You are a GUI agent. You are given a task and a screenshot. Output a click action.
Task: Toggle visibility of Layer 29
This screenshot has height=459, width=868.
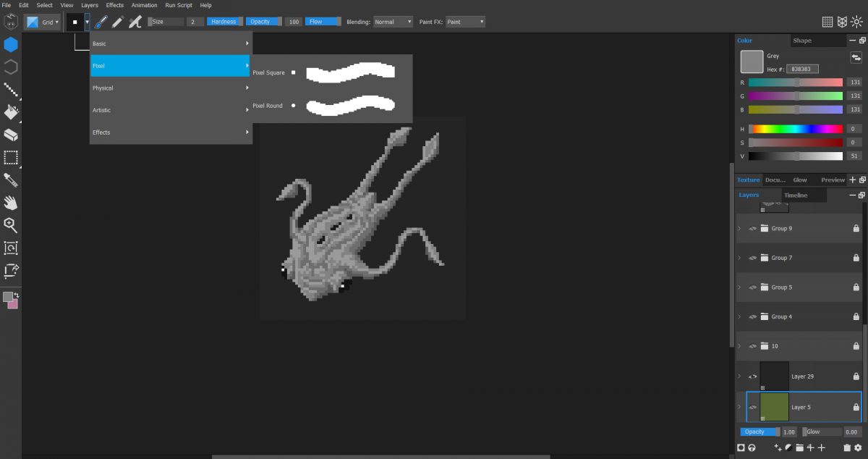point(752,376)
